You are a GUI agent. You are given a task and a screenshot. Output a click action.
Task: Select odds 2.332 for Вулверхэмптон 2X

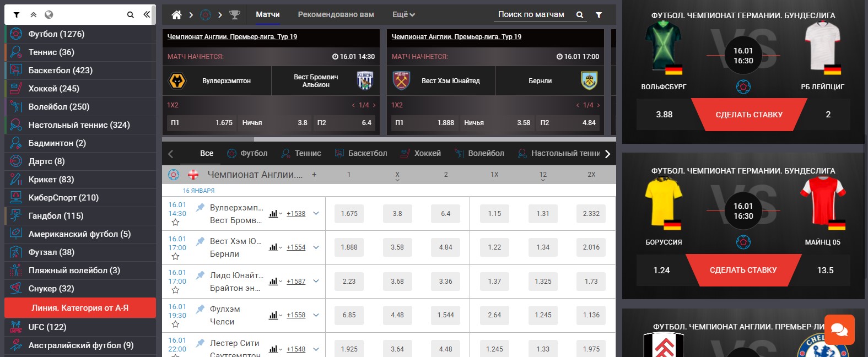tap(591, 214)
